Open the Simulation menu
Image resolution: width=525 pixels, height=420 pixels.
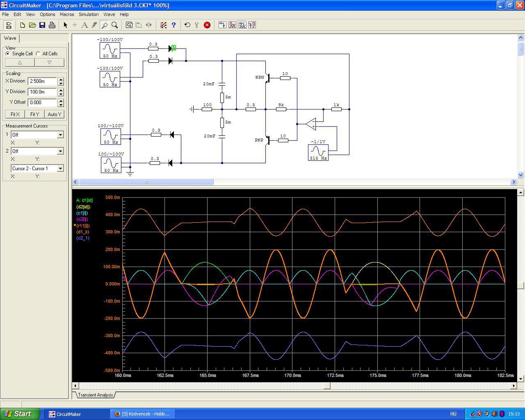click(x=89, y=14)
